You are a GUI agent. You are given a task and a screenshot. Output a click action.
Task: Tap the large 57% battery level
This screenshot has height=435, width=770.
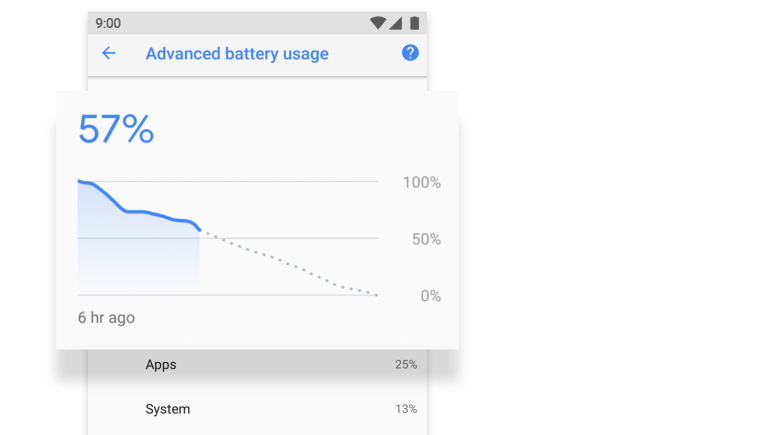click(x=116, y=130)
